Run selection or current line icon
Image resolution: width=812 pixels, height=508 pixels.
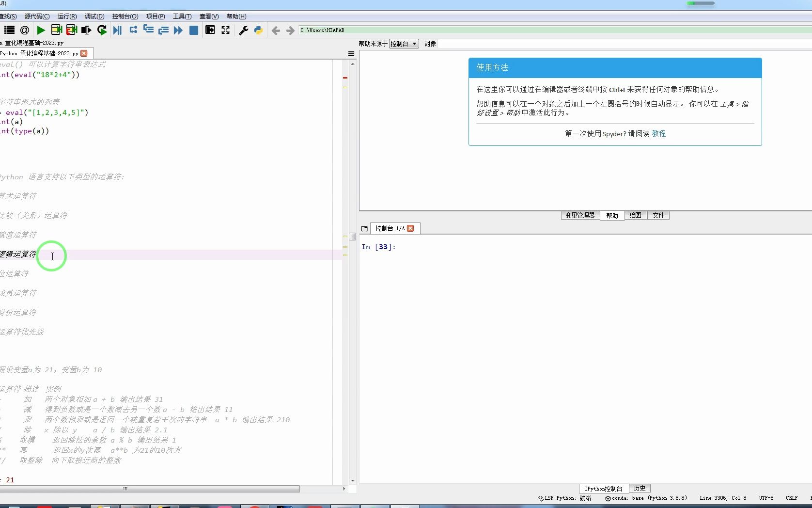87,30
